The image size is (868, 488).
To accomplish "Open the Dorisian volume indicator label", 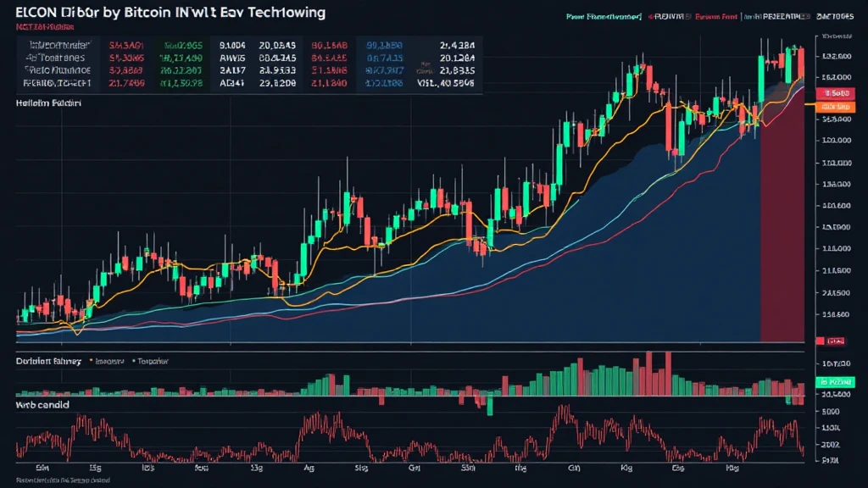I will pos(48,361).
